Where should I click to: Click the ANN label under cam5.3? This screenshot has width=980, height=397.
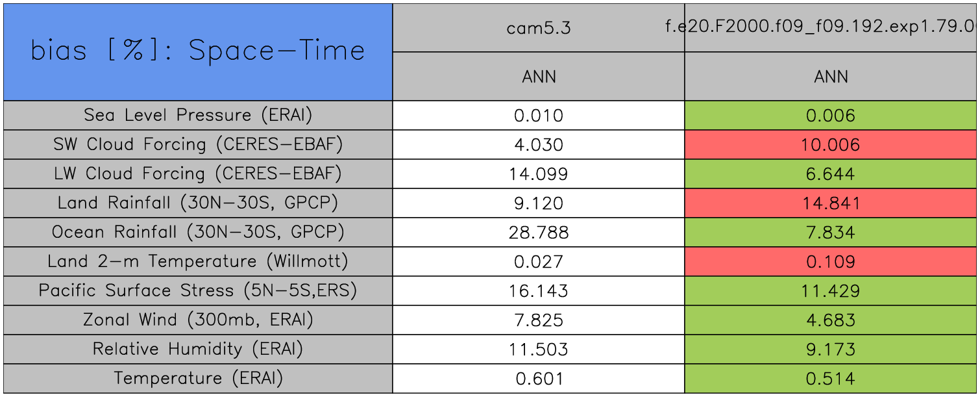coord(539,77)
